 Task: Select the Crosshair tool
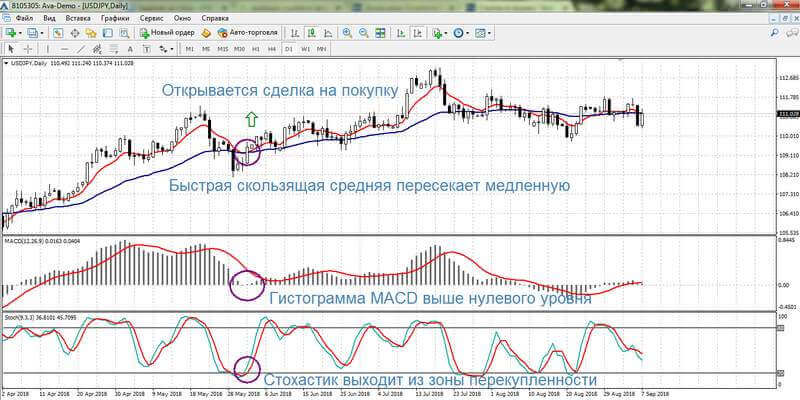click(x=28, y=49)
